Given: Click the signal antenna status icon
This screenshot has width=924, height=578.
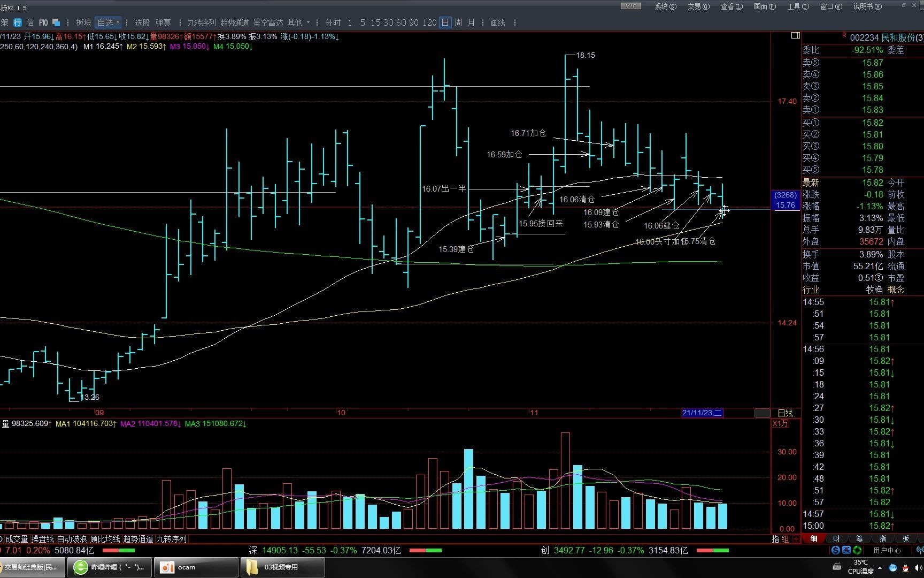Looking at the screenshot, I should pos(920,550).
